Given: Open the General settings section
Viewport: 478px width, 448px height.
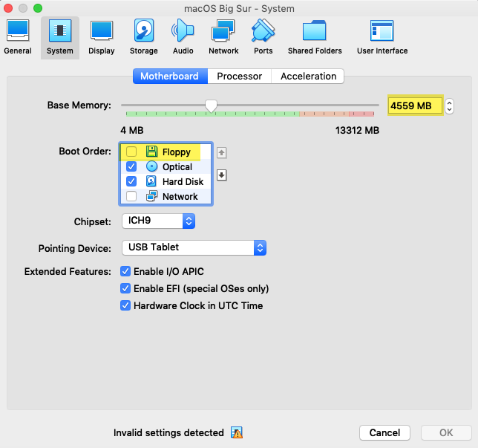Looking at the screenshot, I should [x=18, y=37].
